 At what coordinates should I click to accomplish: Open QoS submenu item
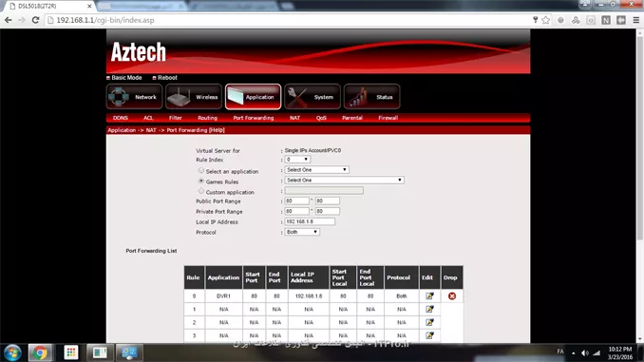point(321,118)
